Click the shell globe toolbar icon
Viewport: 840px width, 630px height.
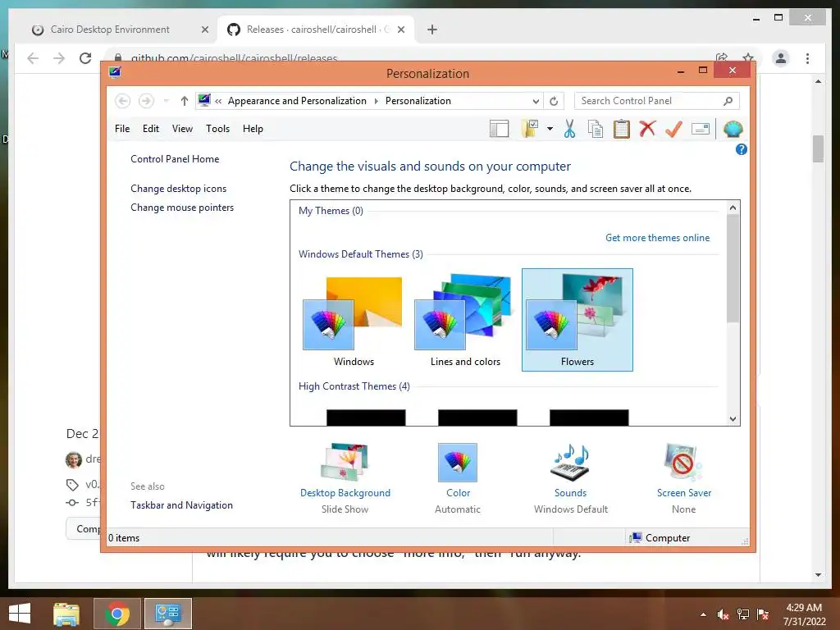coord(733,129)
